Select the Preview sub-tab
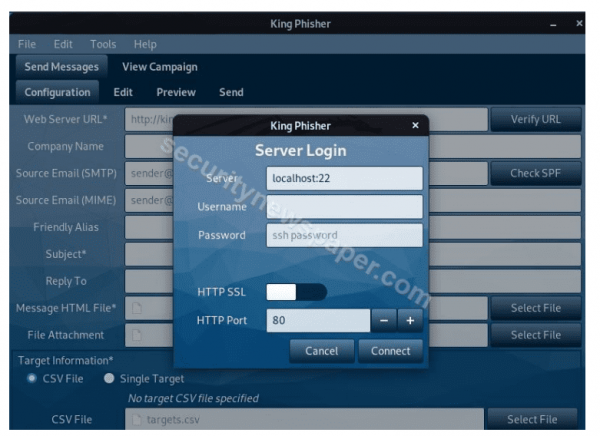The width and height of the screenshot is (600, 436). pos(176,92)
